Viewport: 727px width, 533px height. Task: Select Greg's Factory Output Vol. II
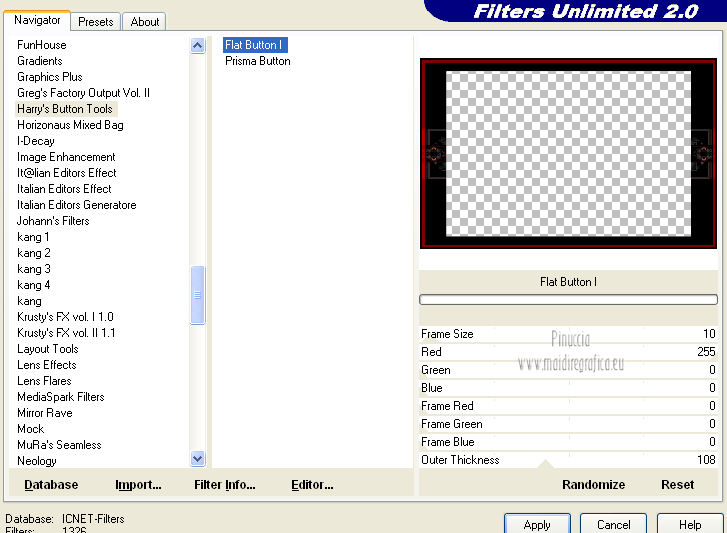click(x=83, y=93)
